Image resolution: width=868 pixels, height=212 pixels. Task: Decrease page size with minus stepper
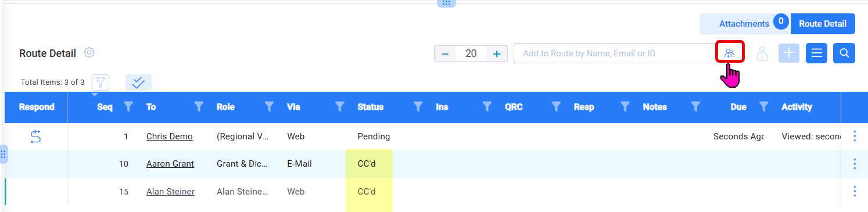click(445, 53)
